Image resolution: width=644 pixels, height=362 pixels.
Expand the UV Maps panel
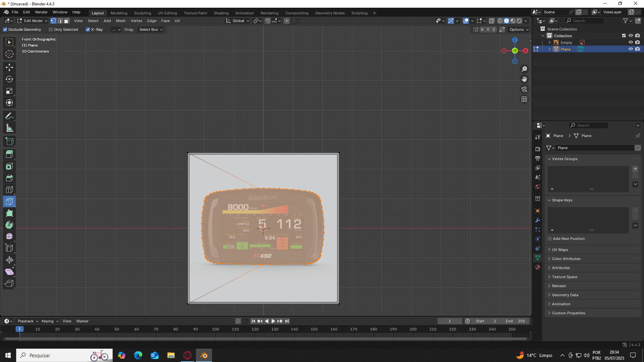click(x=560, y=250)
